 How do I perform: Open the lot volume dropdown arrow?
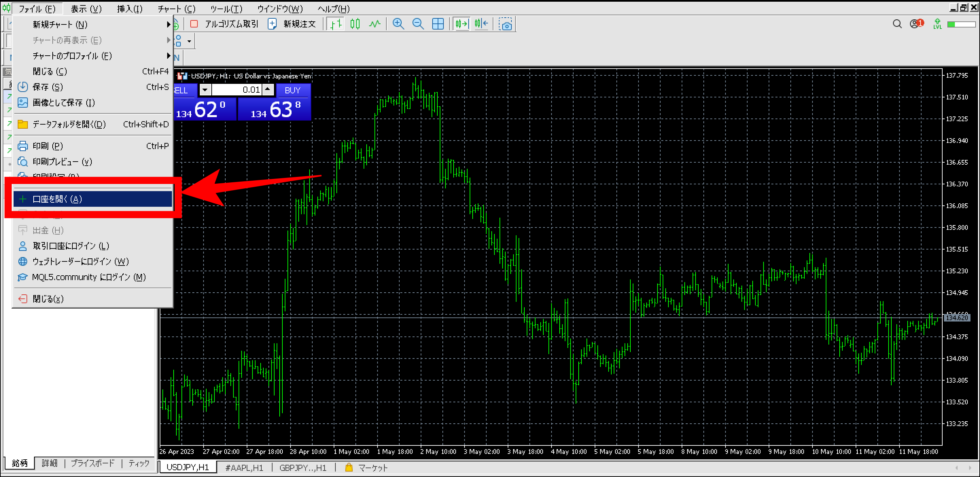[x=205, y=90]
